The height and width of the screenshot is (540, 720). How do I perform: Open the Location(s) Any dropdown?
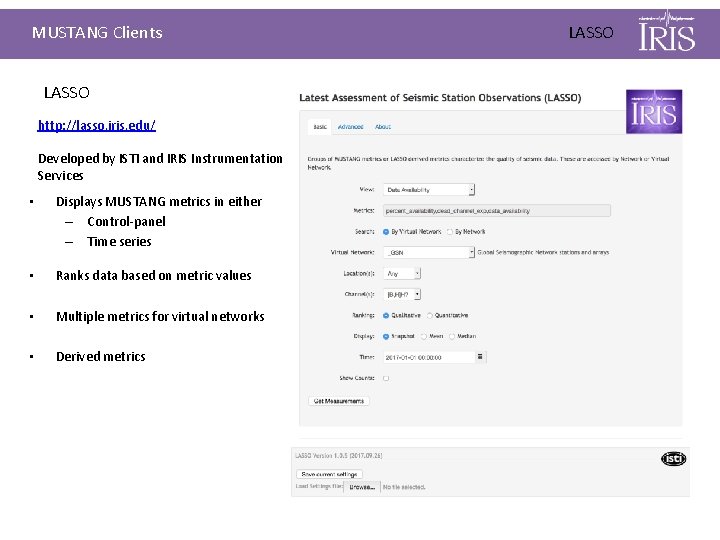[402, 274]
